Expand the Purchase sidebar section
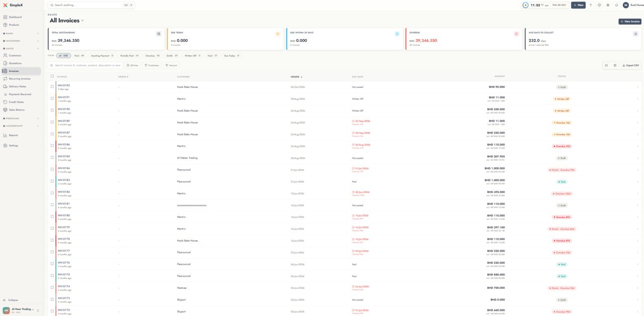This screenshot has height=316, width=644. click(x=21, y=119)
